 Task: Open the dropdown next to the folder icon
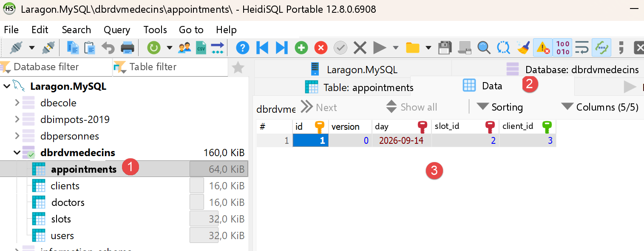428,48
